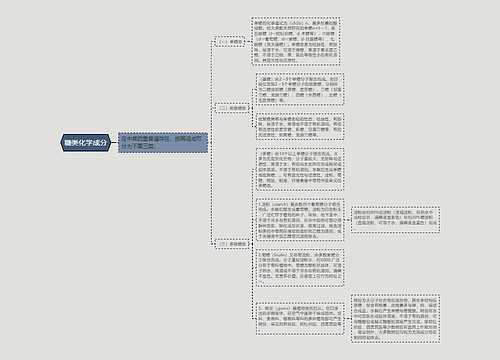Select the branch node （一）单糖类

tap(230, 42)
